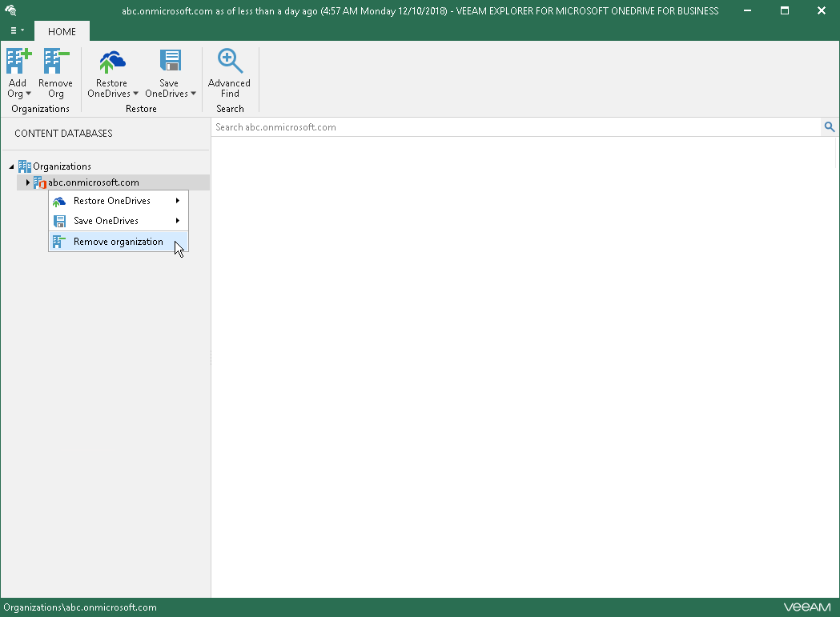Expand the abc.onmicrosoft.com tree node
Screen dimensions: 840x617
point(27,182)
